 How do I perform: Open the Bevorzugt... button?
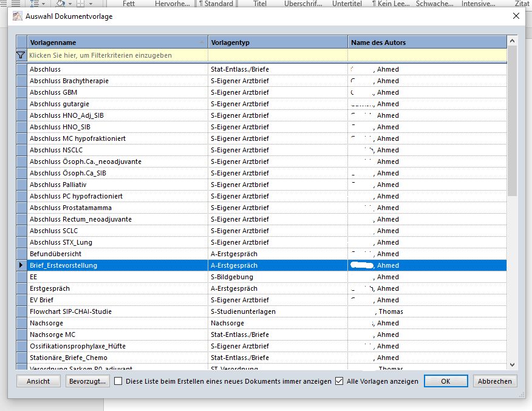click(87, 381)
